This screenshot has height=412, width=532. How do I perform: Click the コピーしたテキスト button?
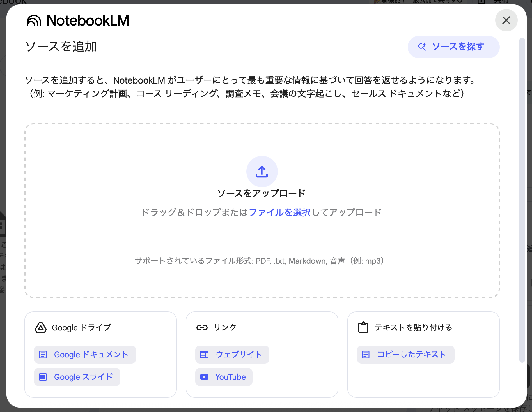405,355
